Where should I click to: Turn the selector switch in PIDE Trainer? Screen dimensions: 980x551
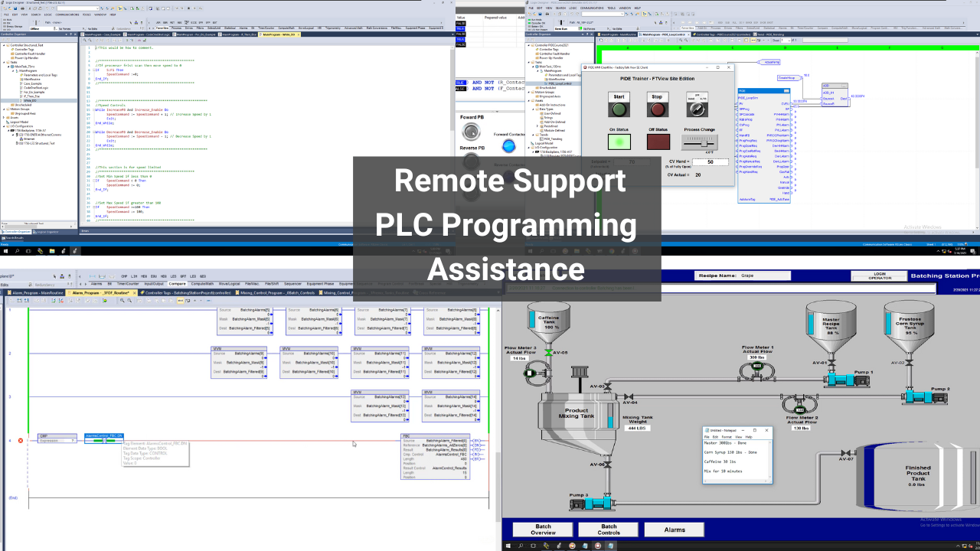tap(697, 109)
